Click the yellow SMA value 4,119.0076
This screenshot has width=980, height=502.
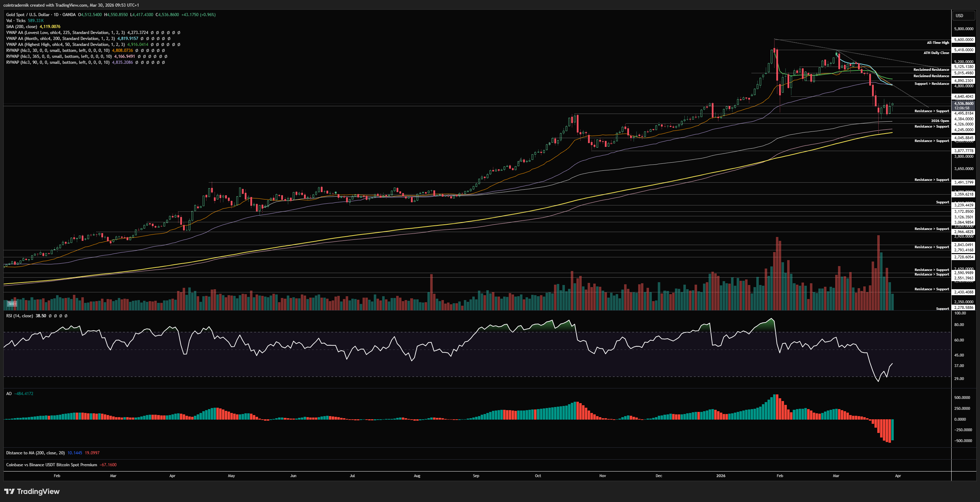coord(50,27)
